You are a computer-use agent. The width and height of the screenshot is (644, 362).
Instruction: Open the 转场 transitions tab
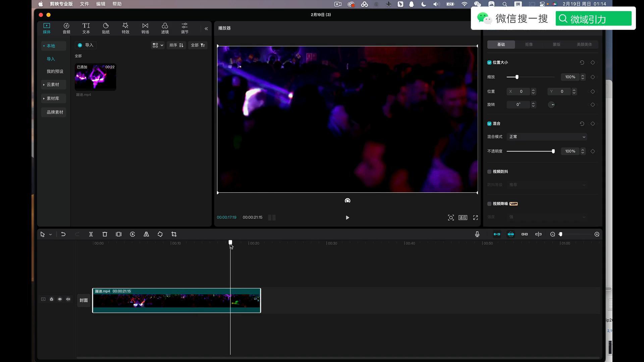[145, 28]
